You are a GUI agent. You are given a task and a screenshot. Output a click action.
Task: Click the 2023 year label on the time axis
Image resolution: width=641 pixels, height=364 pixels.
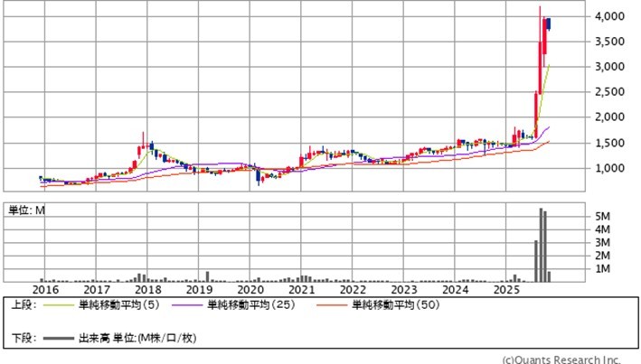[405, 290]
